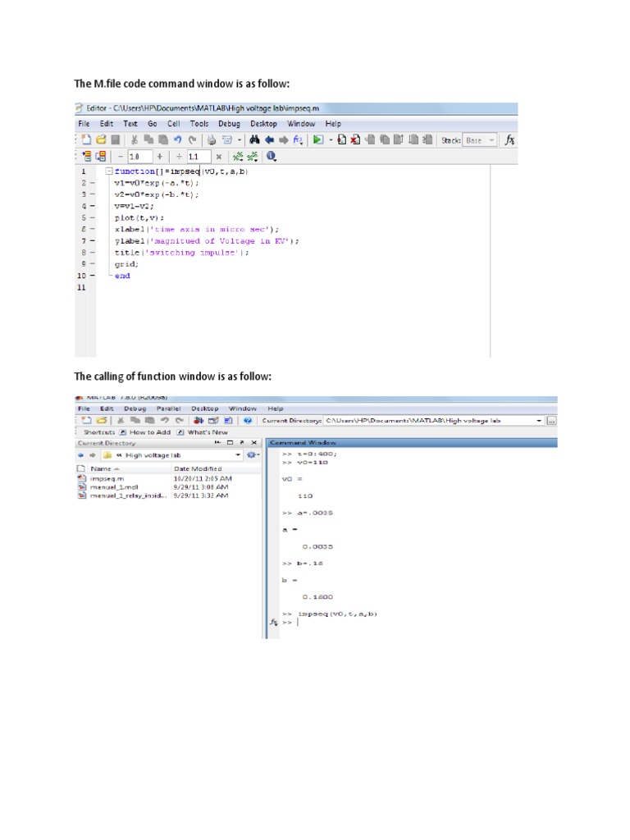Open the Stack Base dropdown
Viewport: 630px width, 840px height.
pos(479,140)
